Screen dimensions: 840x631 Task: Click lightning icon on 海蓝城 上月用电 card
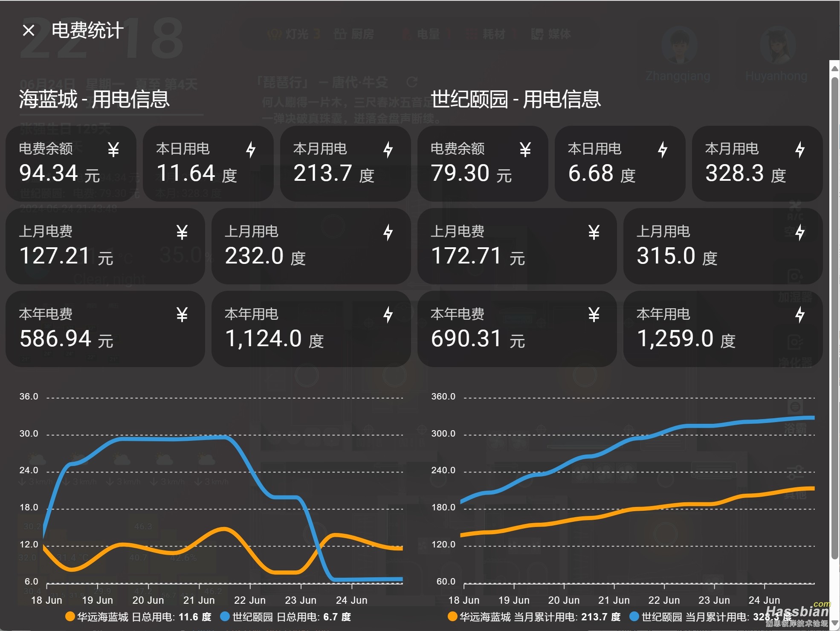[x=388, y=232]
